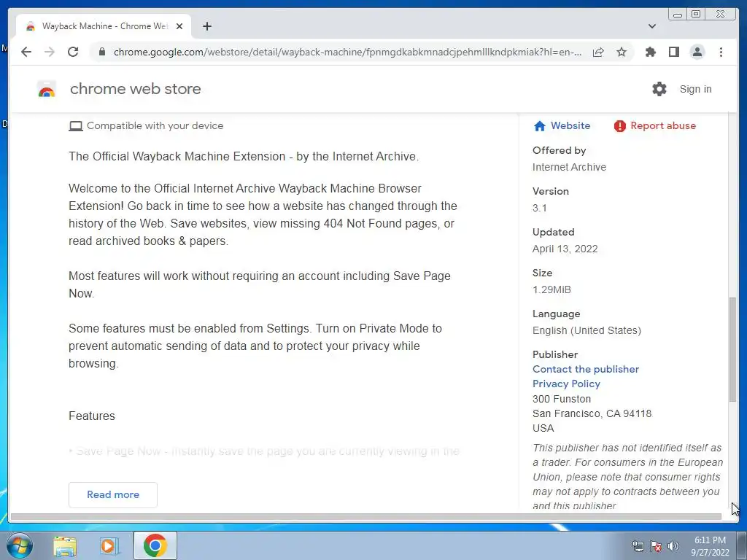Screen dimensions: 747x560
Task: Click the Chrome Web Store rainbow logo
Action: tap(47, 89)
